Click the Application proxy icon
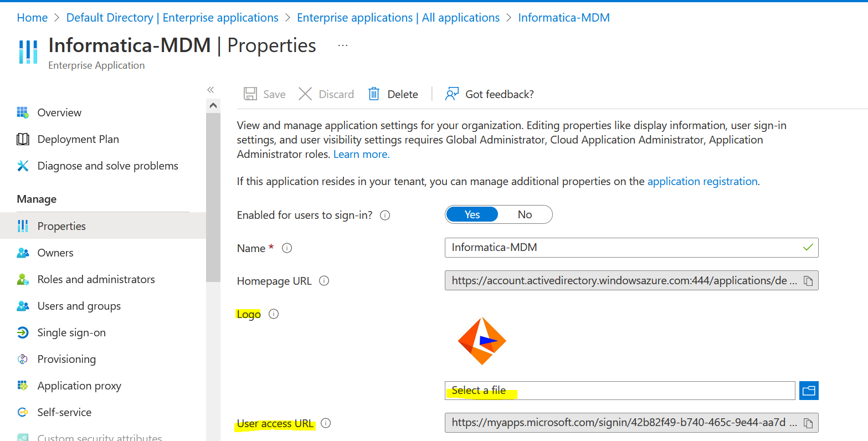 click(x=23, y=386)
